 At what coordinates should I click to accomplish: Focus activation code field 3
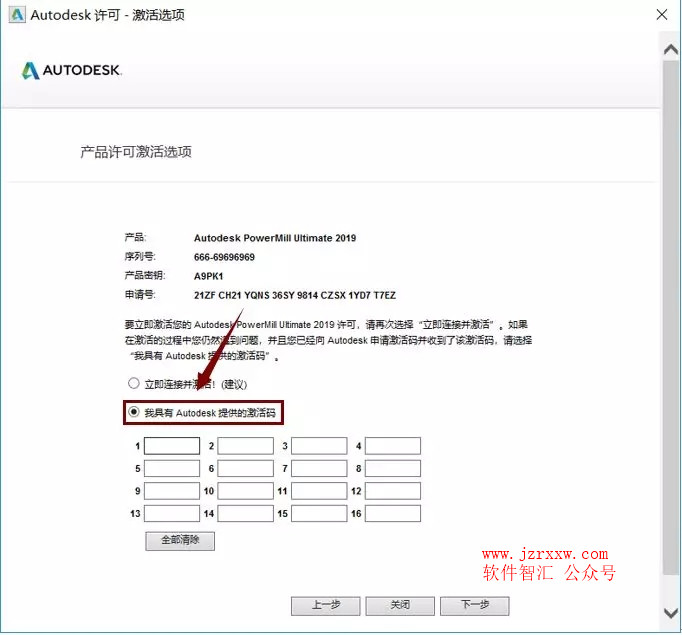coord(319,446)
